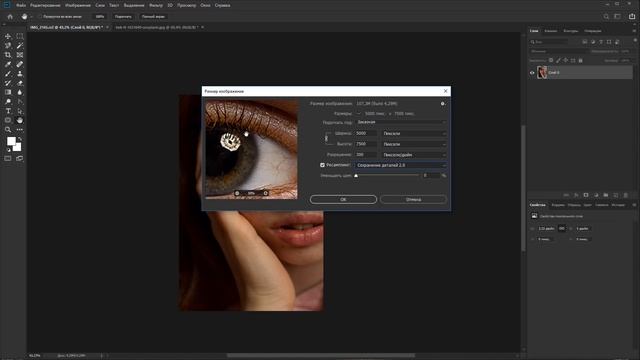The width and height of the screenshot is (640, 360).
Task: Swap foreground and background colors
Action: click(x=20, y=139)
